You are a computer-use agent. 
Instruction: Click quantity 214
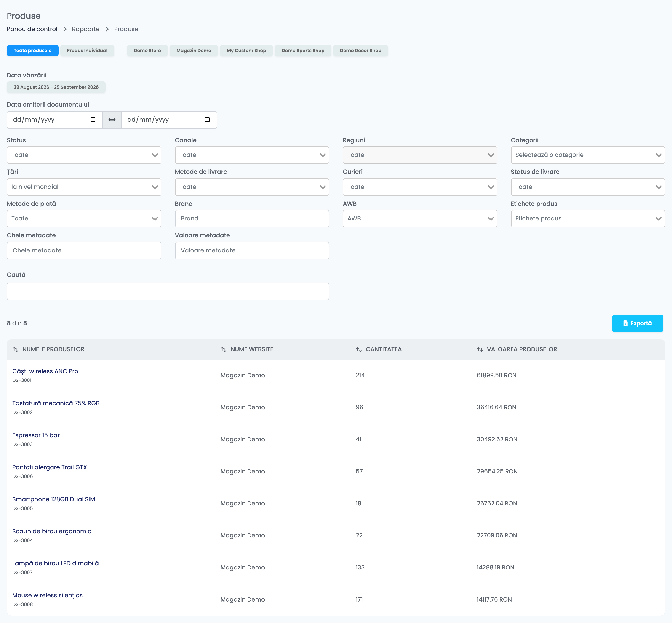(360, 375)
